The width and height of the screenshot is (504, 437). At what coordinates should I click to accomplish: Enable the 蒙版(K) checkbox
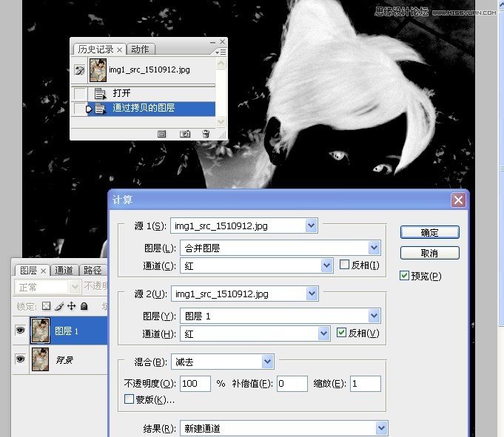click(x=129, y=399)
